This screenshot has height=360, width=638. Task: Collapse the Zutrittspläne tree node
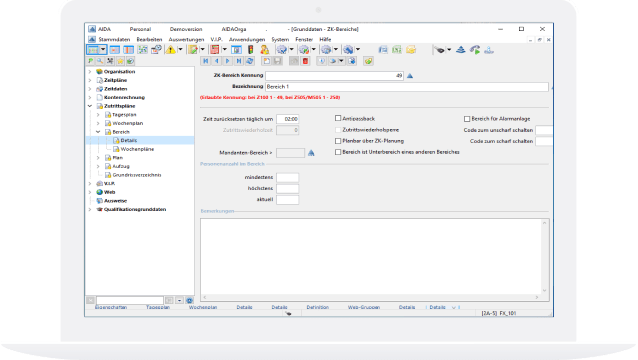tap(90, 106)
